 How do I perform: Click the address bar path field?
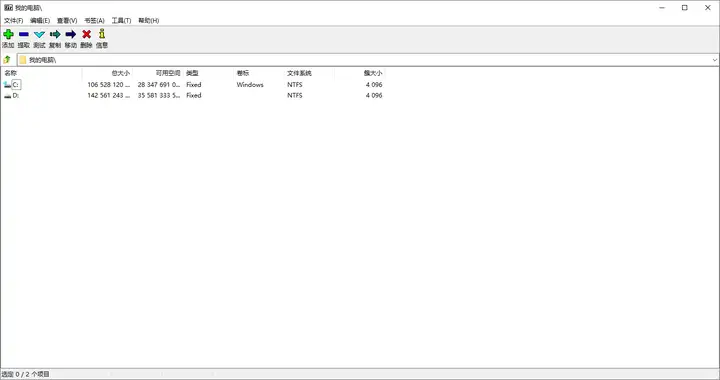pos(364,60)
